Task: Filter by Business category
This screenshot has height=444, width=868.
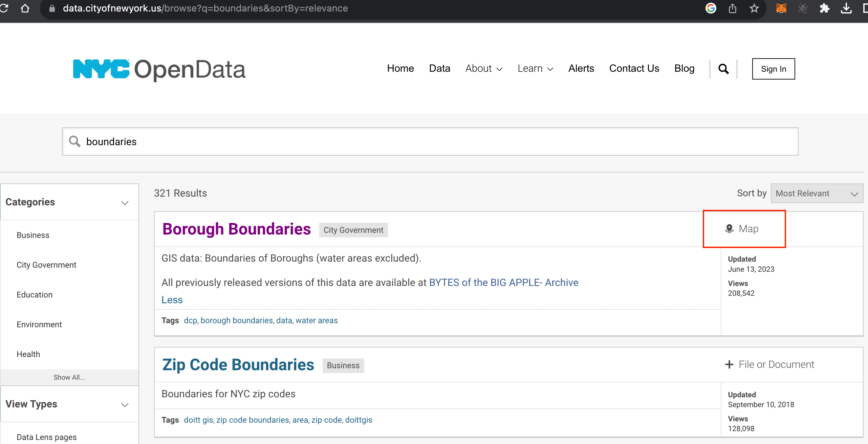Action: 33,235
